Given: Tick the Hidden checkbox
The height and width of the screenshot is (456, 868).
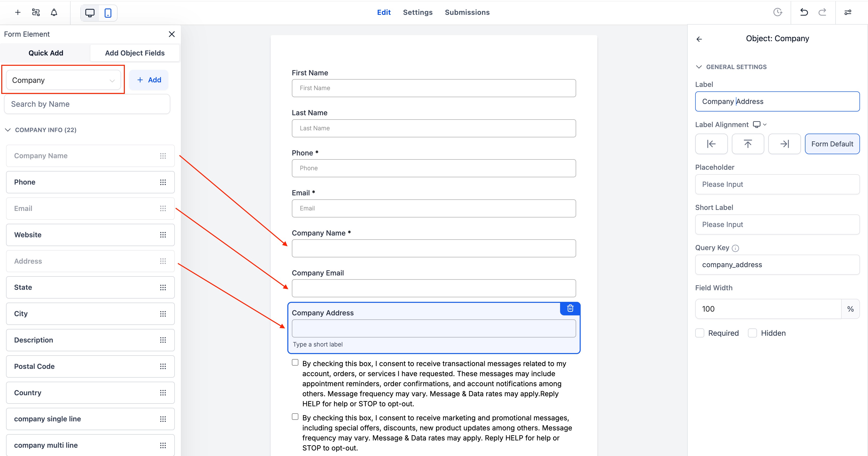Looking at the screenshot, I should coord(752,333).
